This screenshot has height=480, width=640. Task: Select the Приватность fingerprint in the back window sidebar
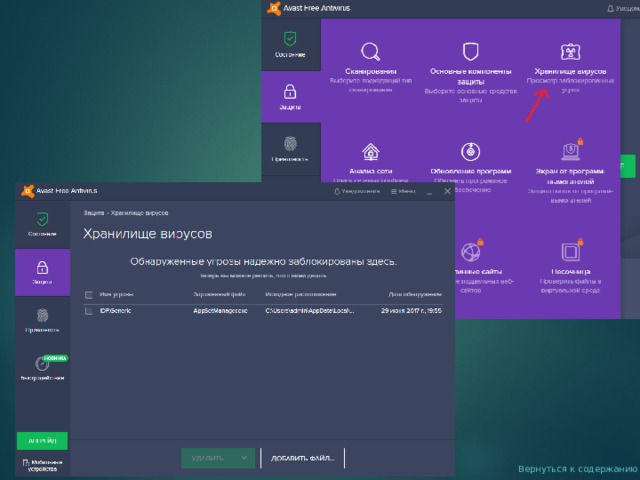[x=290, y=149]
